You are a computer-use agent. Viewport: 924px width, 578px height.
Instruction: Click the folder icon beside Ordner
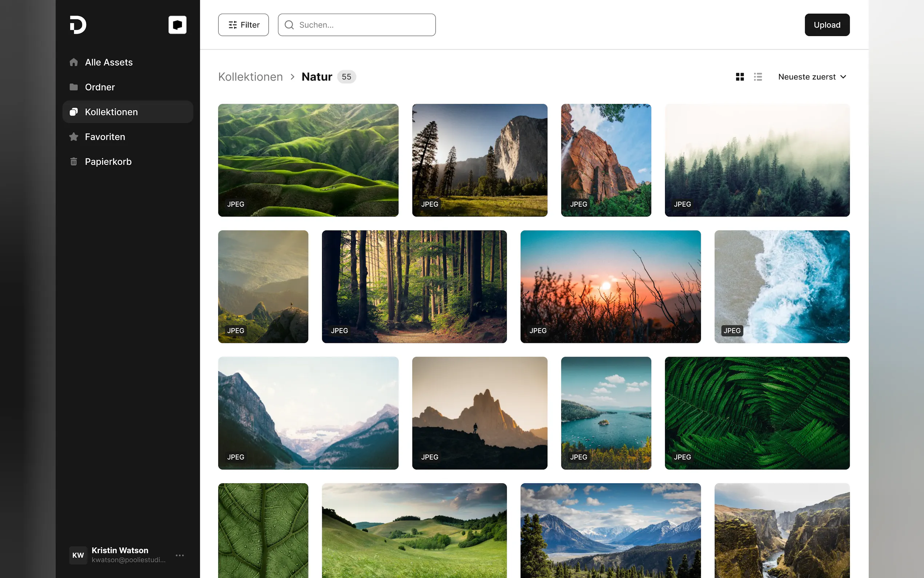(x=74, y=87)
